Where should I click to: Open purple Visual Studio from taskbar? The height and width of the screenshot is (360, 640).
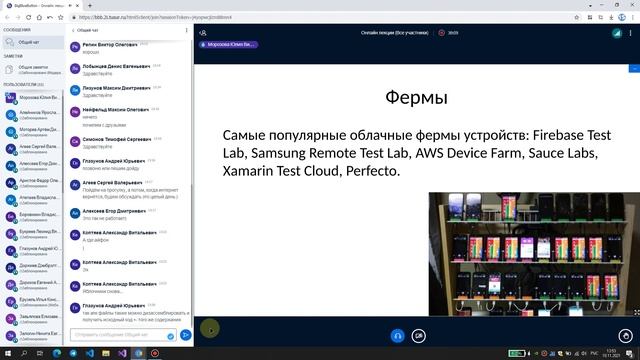122,353
